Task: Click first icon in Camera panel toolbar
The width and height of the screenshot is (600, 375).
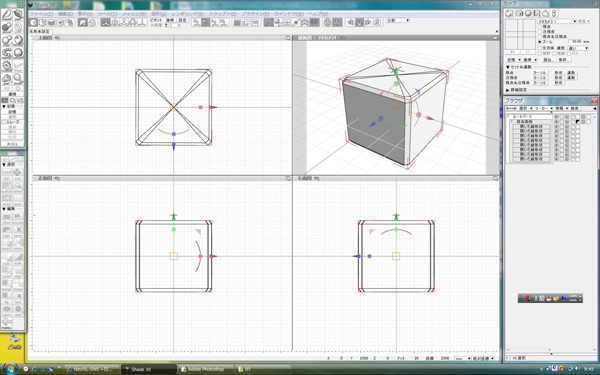Action: point(509,13)
